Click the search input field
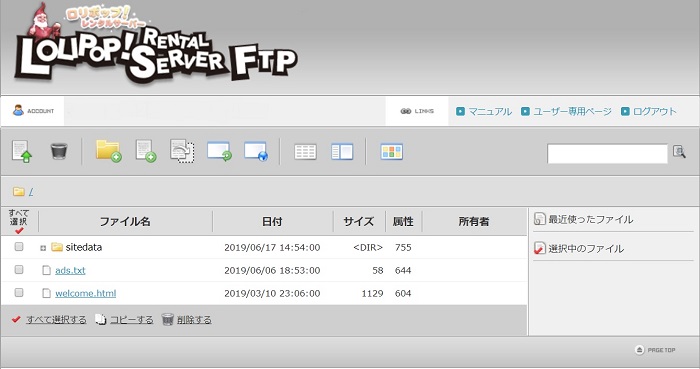The image size is (700, 369). [607, 153]
